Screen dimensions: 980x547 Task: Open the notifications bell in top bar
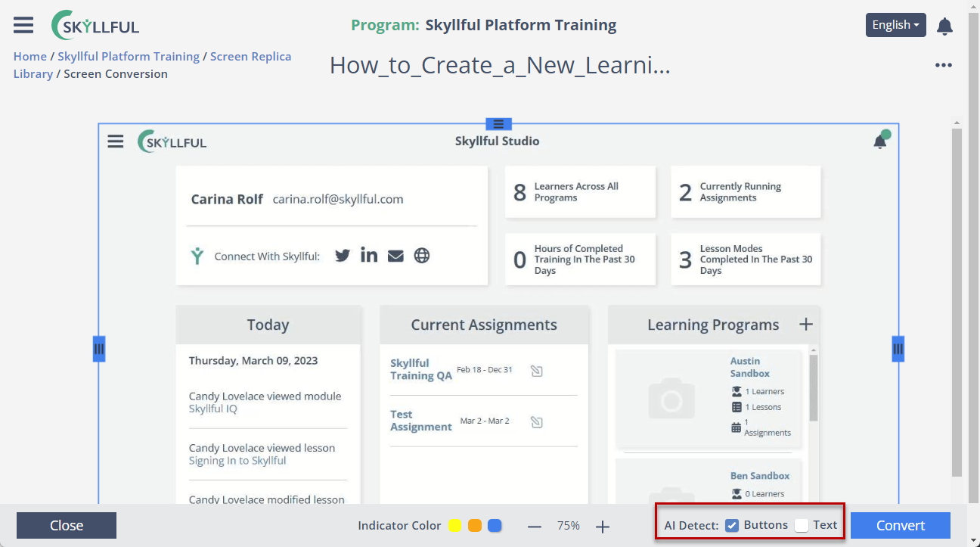(944, 26)
